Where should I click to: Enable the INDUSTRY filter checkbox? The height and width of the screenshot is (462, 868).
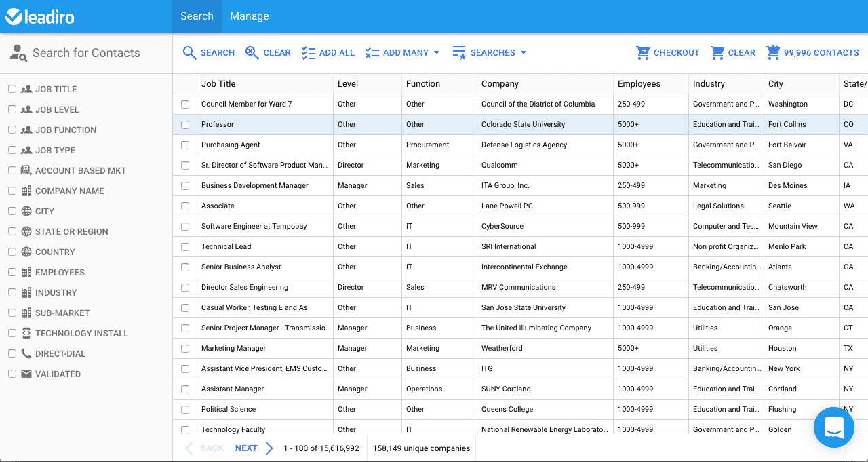click(x=12, y=292)
